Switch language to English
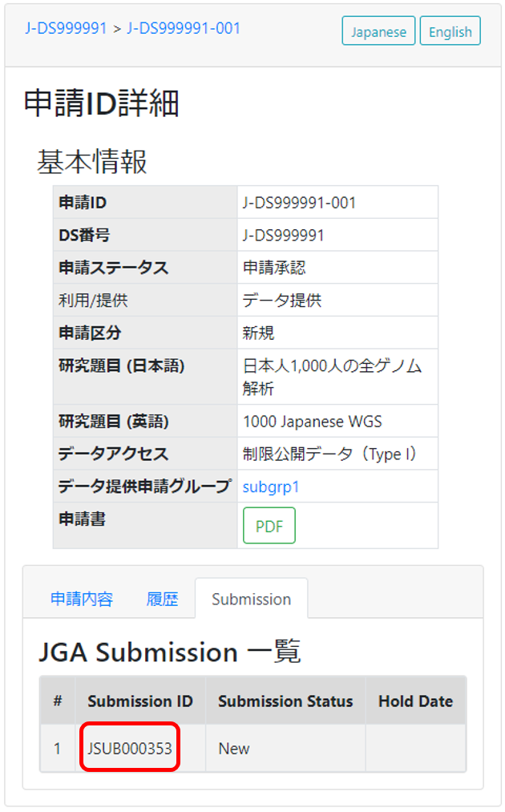The image size is (505, 812). pyautogui.click(x=450, y=32)
